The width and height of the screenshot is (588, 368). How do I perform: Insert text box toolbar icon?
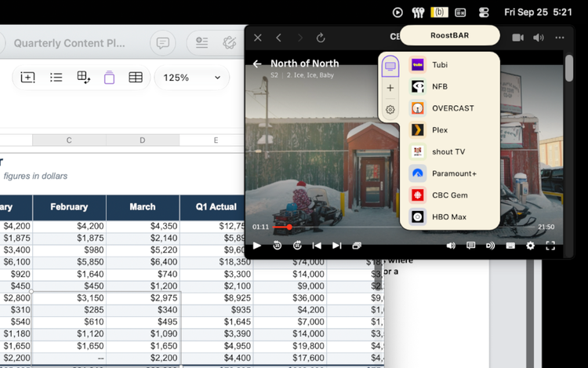pyautogui.click(x=27, y=78)
